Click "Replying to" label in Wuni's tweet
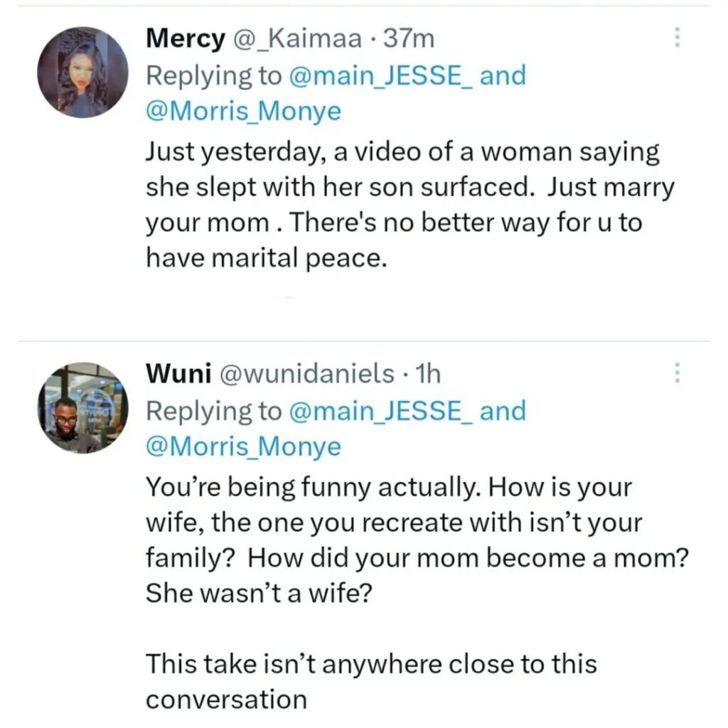 click(x=213, y=410)
